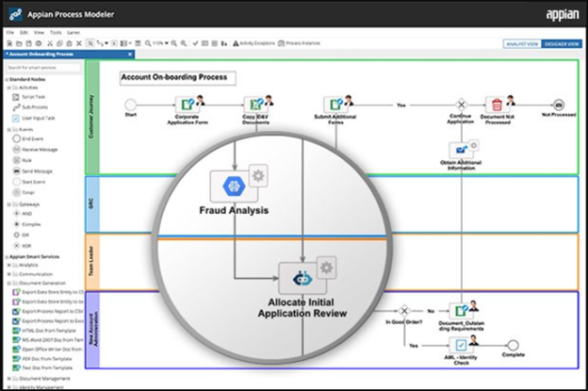Viewport: 588px width, 391px height.
Task: Select Text Doc from Template service
Action: [x=42, y=368]
